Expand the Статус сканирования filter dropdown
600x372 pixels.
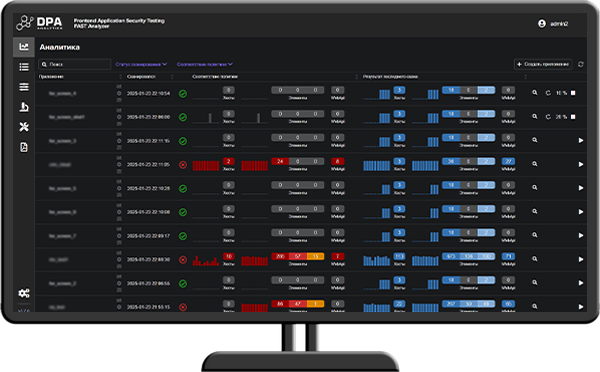pos(141,64)
